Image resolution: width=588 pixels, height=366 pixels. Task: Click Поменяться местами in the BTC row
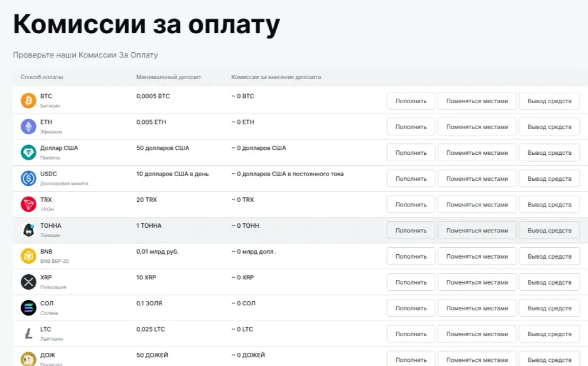tap(477, 101)
